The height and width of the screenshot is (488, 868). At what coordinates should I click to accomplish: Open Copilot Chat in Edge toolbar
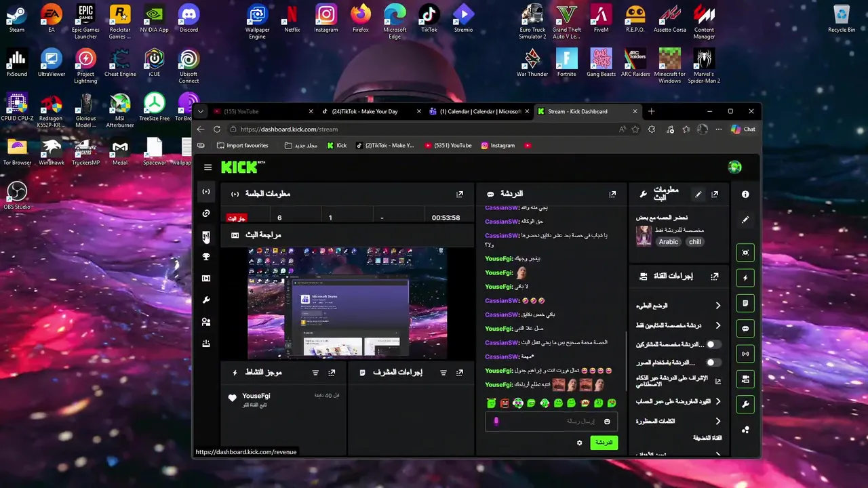tap(743, 129)
